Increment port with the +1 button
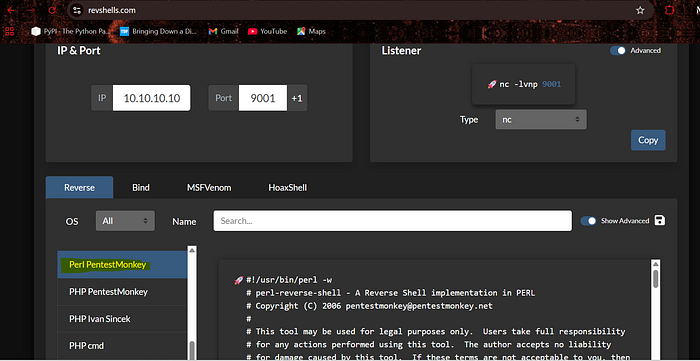700x361 pixels. click(x=297, y=98)
